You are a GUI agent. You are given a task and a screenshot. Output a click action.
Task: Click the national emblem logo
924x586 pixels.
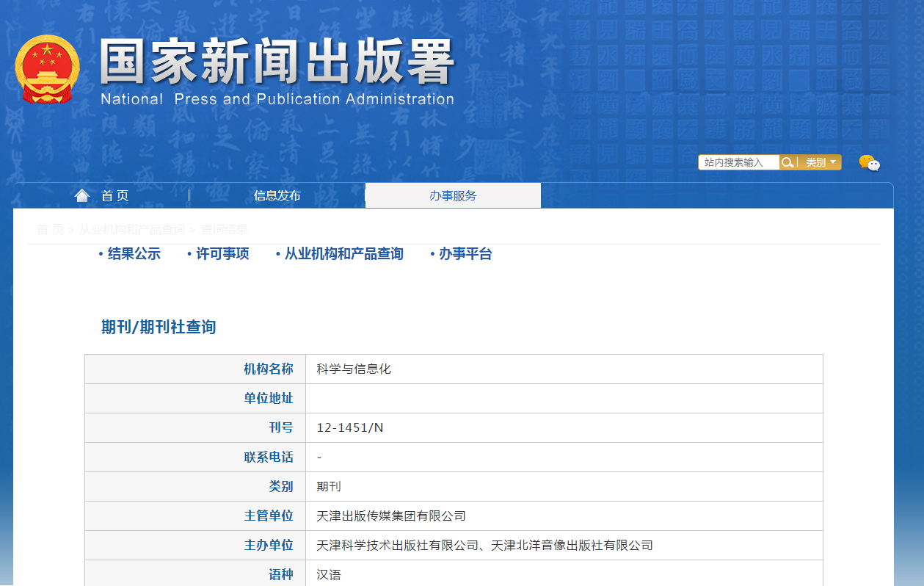(x=47, y=68)
